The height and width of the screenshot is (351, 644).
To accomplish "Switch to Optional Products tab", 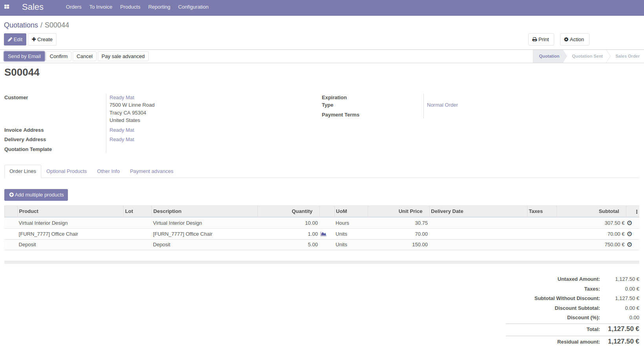I will tap(66, 171).
